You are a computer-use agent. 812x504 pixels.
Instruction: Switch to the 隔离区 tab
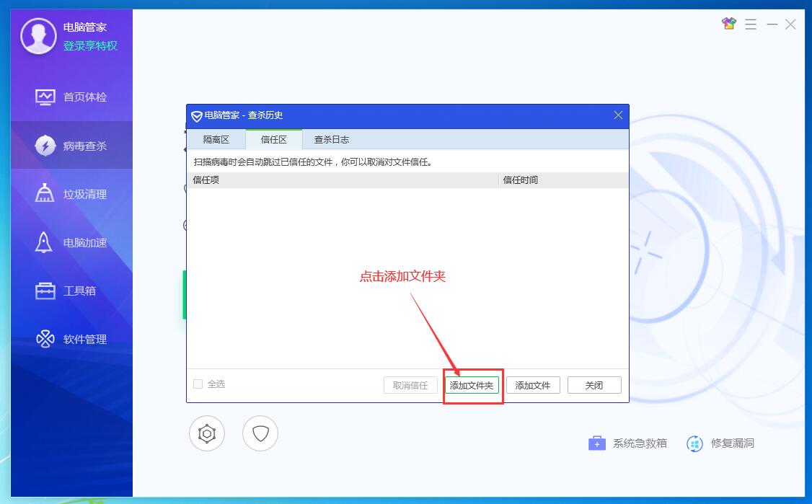tap(216, 139)
